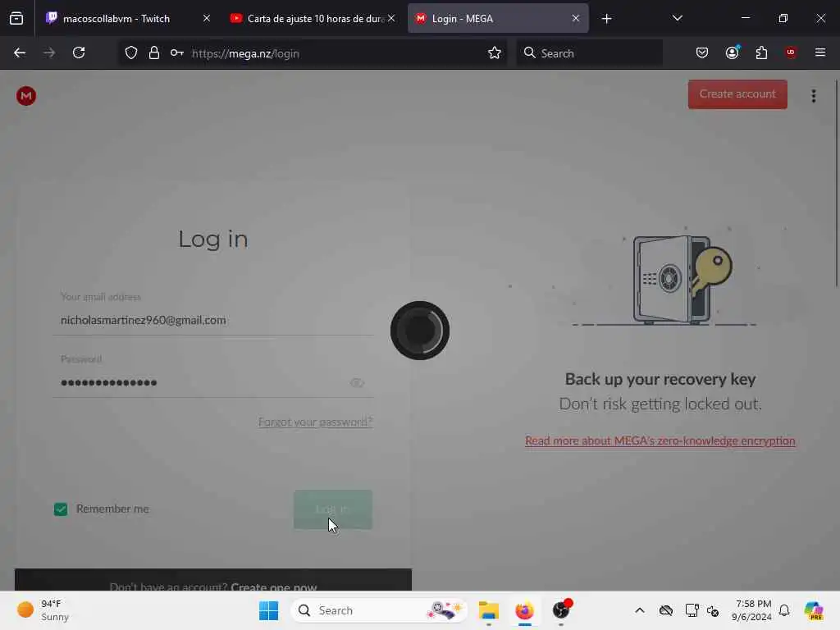840x630 pixels.
Task: Select the Login - MEGA tab
Action: tap(498, 19)
